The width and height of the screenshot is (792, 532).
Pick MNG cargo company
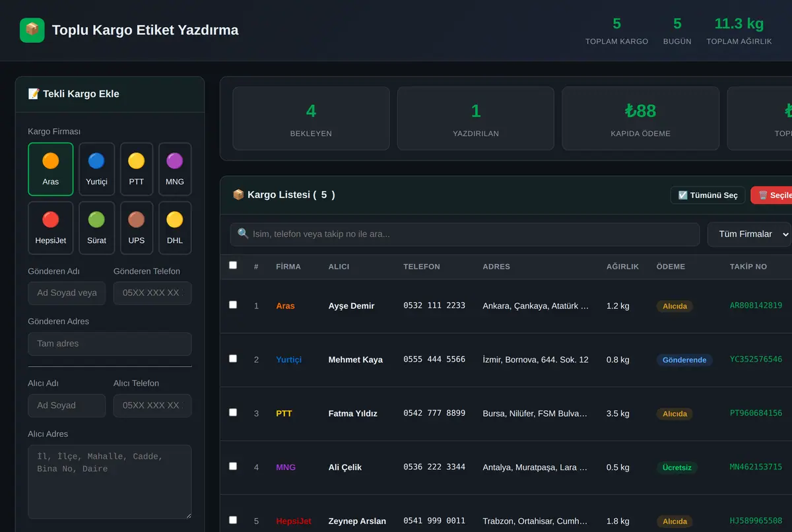pyautogui.click(x=175, y=169)
